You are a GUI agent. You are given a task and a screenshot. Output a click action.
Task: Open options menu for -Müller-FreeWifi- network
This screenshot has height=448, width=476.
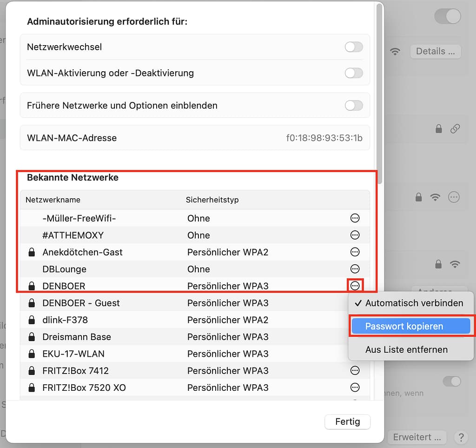click(x=355, y=218)
